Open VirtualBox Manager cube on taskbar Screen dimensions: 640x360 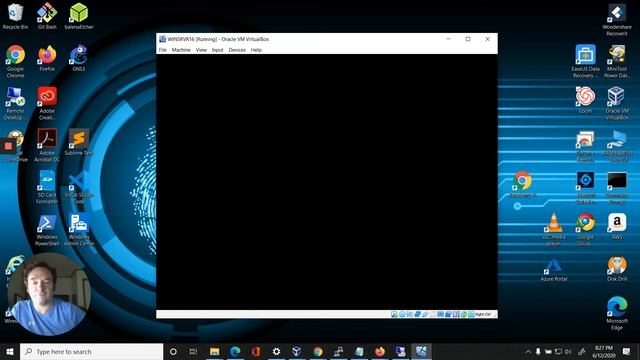[297, 351]
